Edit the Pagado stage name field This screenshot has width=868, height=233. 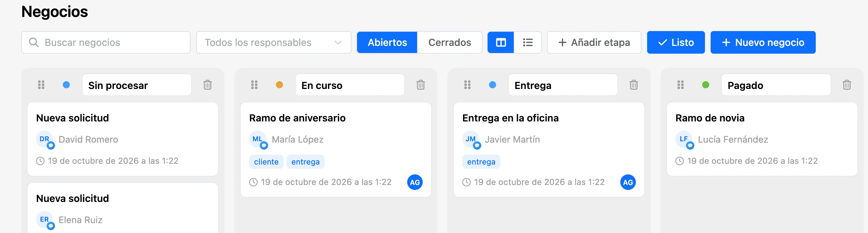pos(776,85)
